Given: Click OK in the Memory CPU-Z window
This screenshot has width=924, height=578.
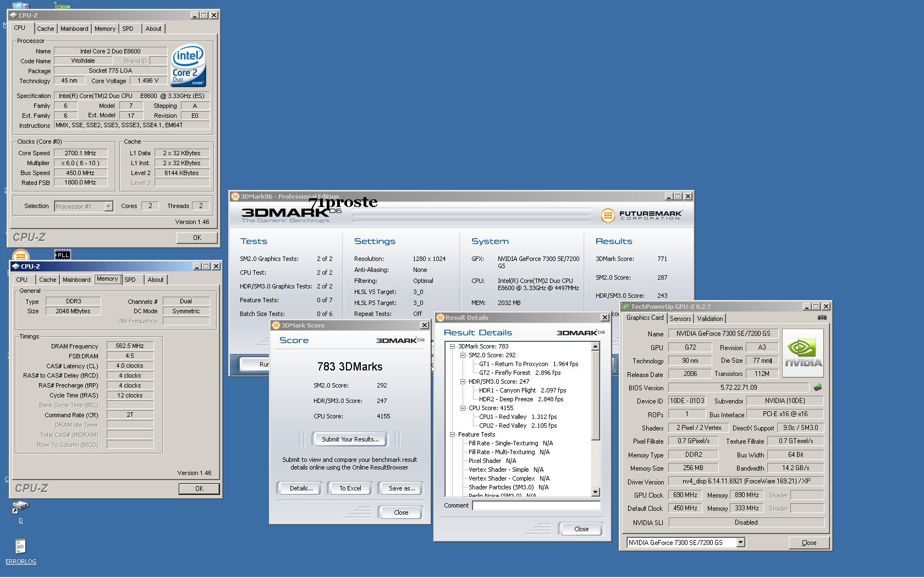Looking at the screenshot, I should (199, 489).
